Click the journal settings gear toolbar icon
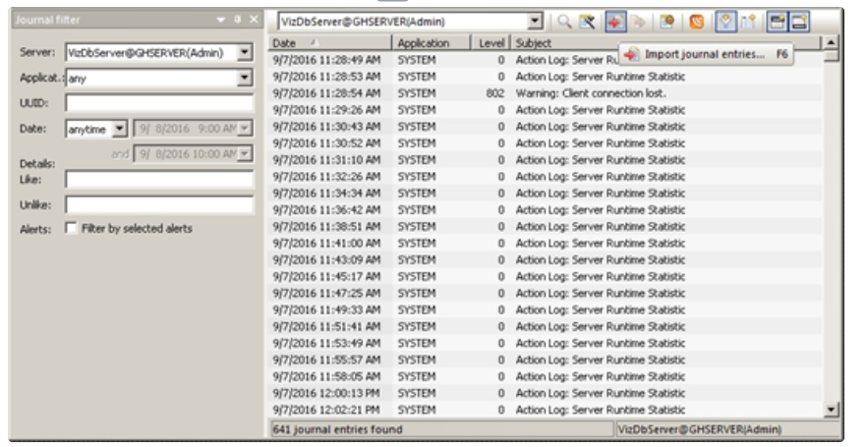 [667, 22]
